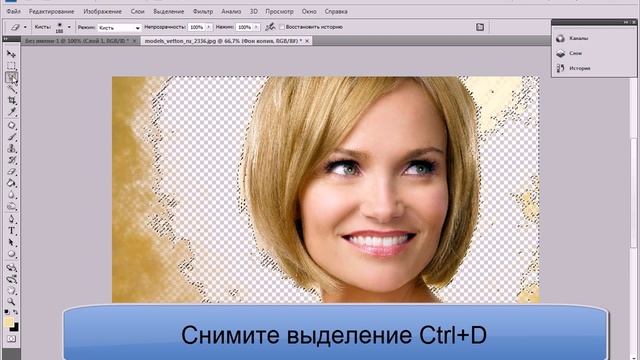
Task: Select the Ellipse shape tool
Action: point(11,254)
